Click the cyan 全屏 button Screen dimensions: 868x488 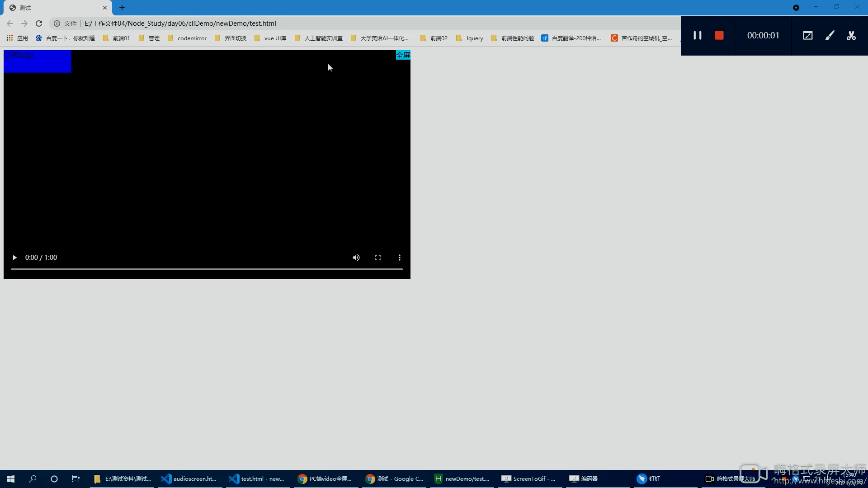pos(403,55)
